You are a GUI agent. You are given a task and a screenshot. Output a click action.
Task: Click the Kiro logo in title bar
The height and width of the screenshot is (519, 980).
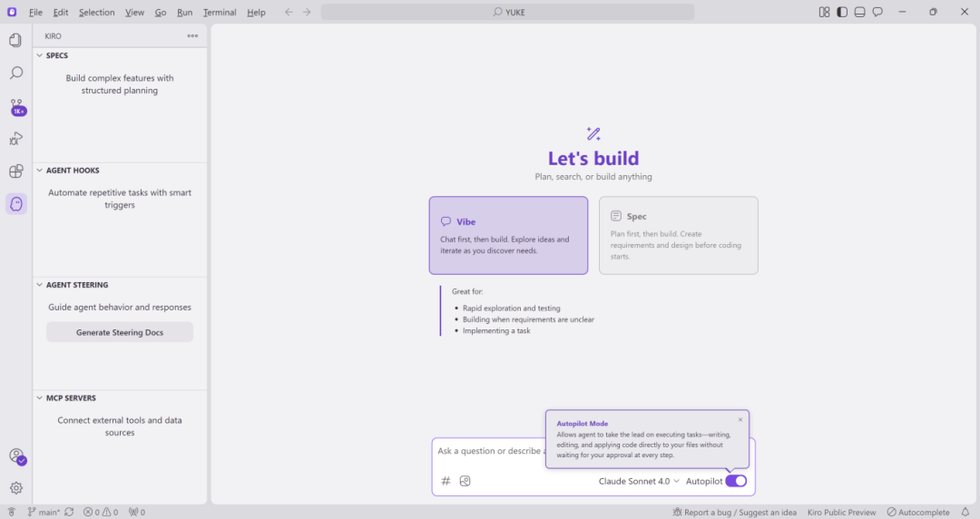[x=12, y=12]
